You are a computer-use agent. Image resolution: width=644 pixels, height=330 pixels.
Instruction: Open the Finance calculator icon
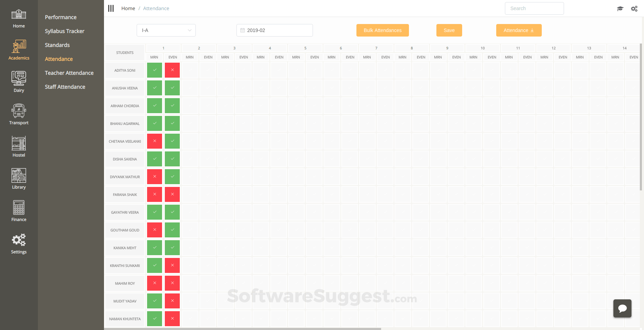19,208
